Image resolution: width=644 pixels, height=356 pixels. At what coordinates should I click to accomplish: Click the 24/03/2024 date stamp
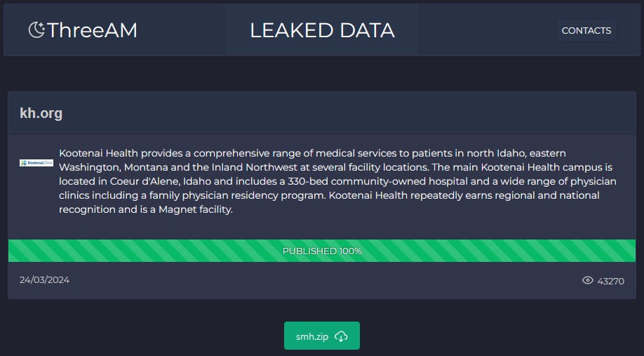(x=44, y=279)
